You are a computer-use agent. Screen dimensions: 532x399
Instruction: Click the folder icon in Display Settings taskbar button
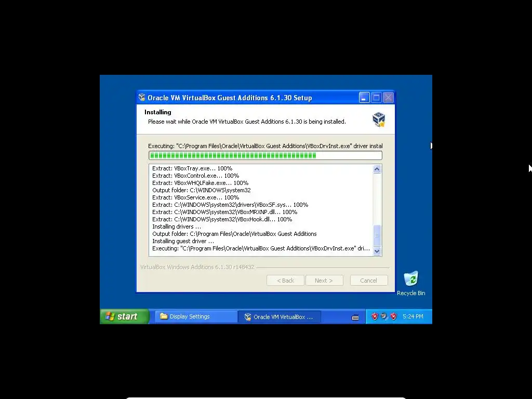point(164,316)
